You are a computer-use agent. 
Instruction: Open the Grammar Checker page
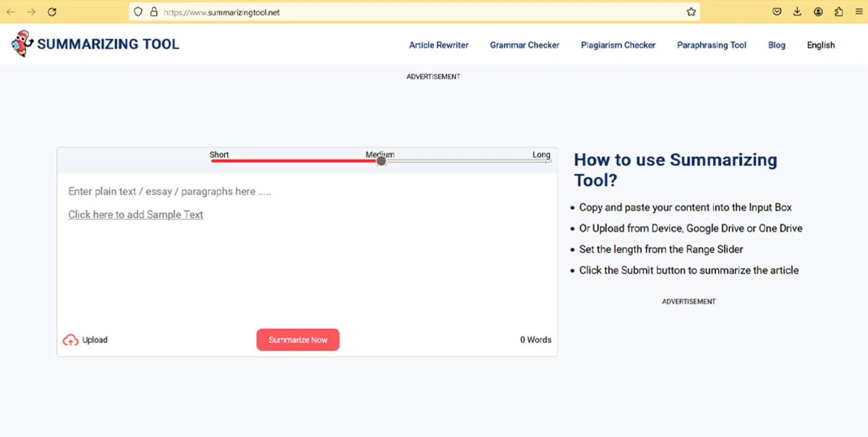[524, 45]
